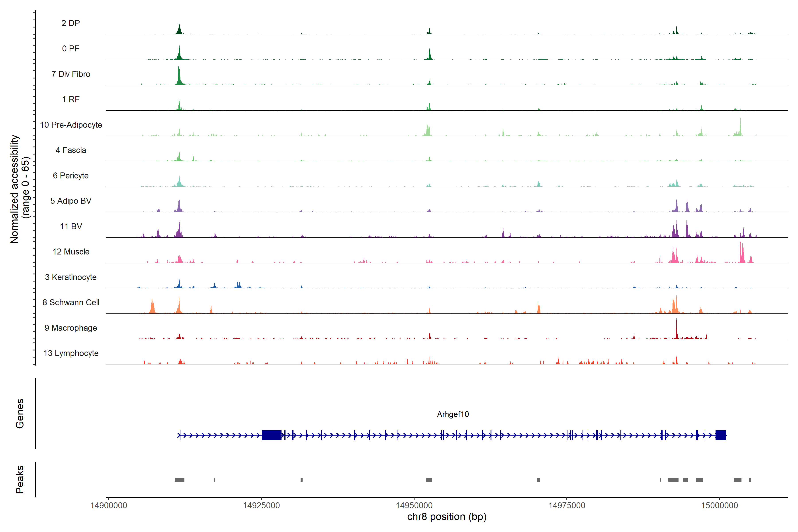798x532 pixels.
Task: Click the 14925000 x-axis tick label
Action: (x=261, y=506)
